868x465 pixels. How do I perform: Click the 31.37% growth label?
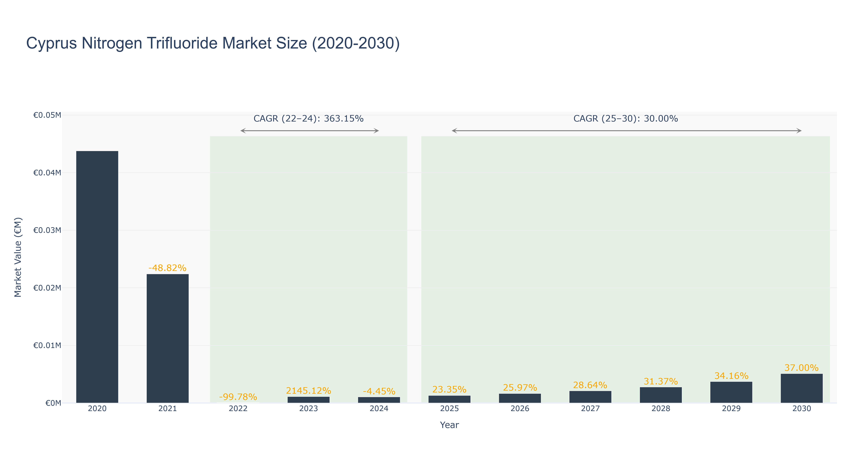pyautogui.click(x=660, y=381)
